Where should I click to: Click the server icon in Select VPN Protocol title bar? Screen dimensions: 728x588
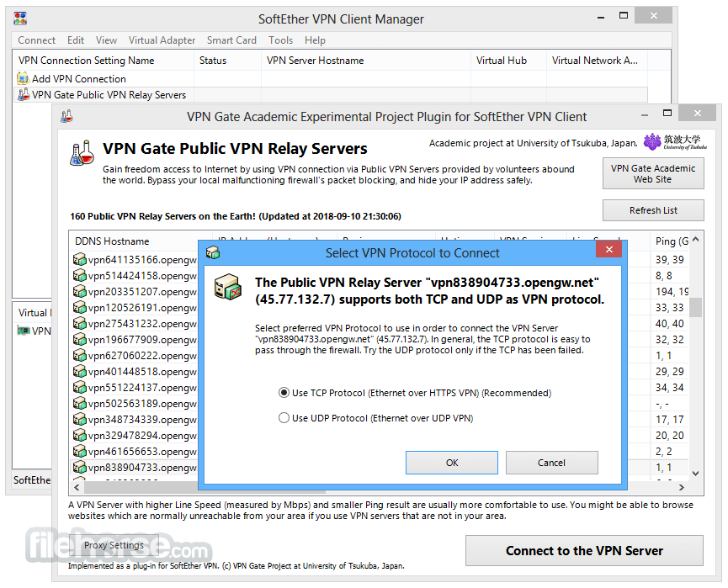(x=213, y=253)
